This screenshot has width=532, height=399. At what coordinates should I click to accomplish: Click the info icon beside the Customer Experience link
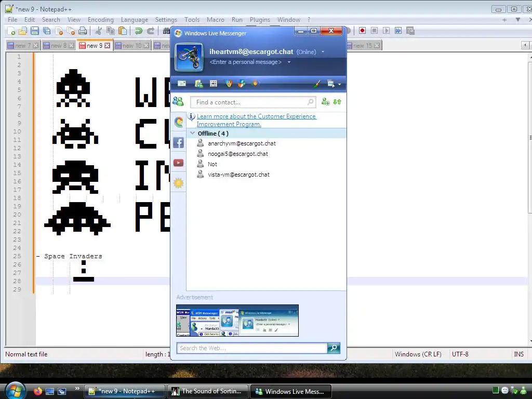(x=191, y=117)
